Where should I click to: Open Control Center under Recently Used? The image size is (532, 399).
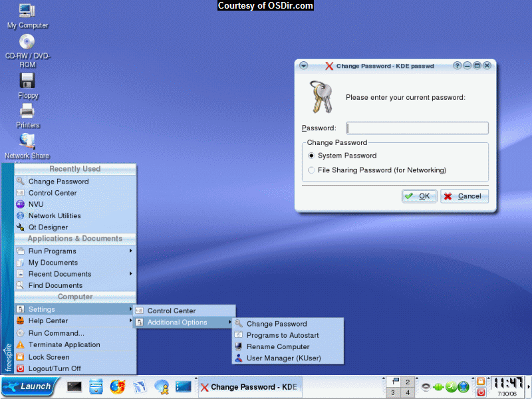coord(75,193)
